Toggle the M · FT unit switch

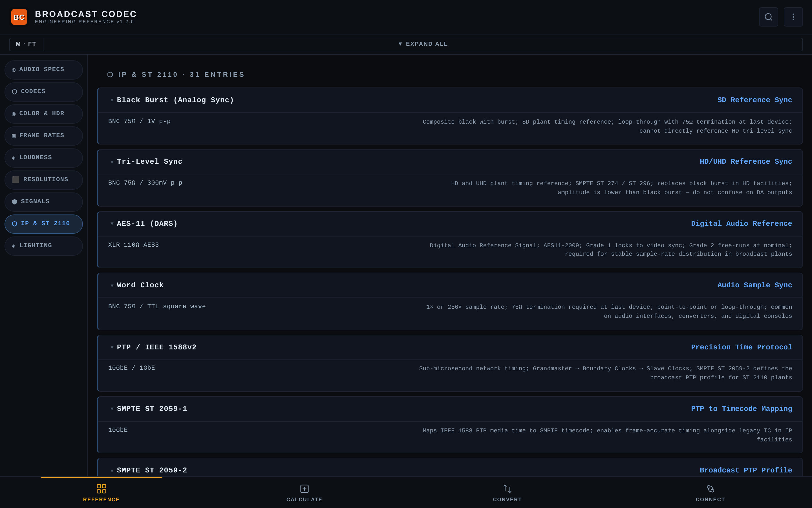[26, 44]
